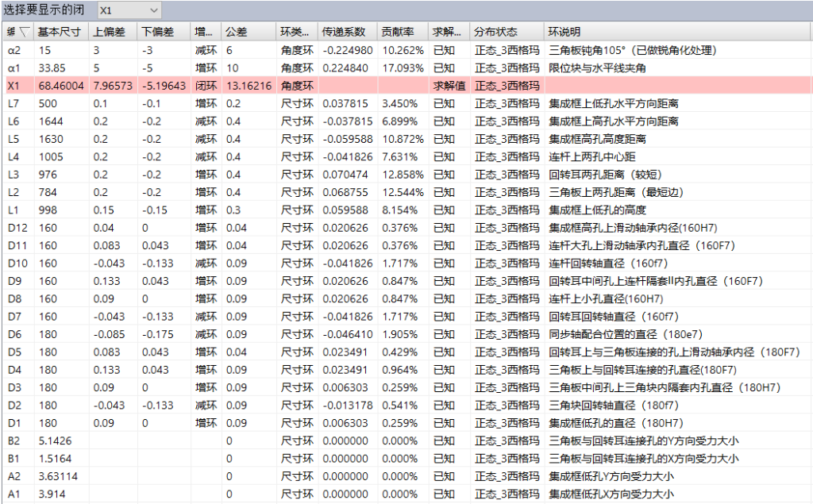Image resolution: width=813 pixels, height=504 pixels.
Task: Select the A1 row at table bottom
Action: click(x=14, y=494)
